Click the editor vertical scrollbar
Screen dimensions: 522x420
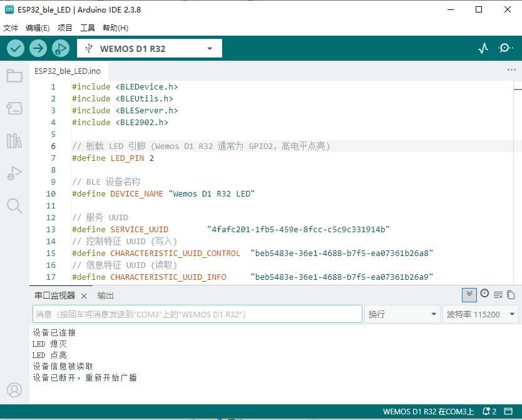click(518, 182)
